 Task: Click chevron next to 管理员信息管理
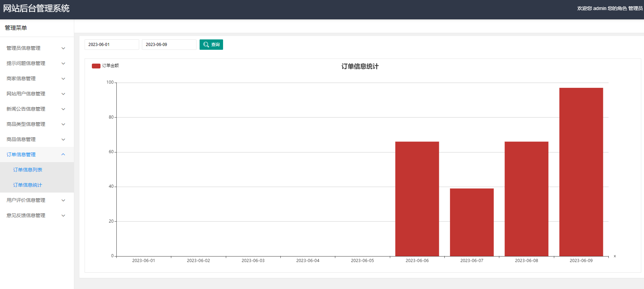coord(63,48)
